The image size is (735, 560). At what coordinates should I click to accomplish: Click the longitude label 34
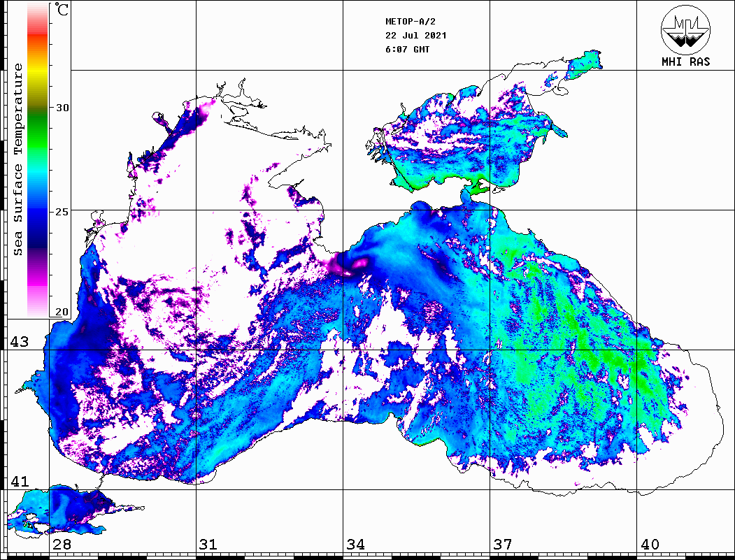tap(355, 545)
